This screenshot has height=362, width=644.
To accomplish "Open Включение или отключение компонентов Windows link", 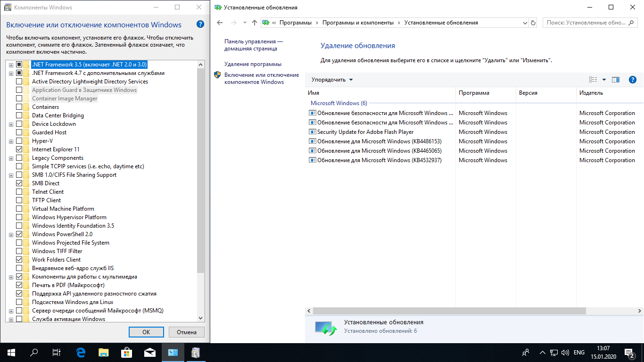I will click(x=262, y=78).
